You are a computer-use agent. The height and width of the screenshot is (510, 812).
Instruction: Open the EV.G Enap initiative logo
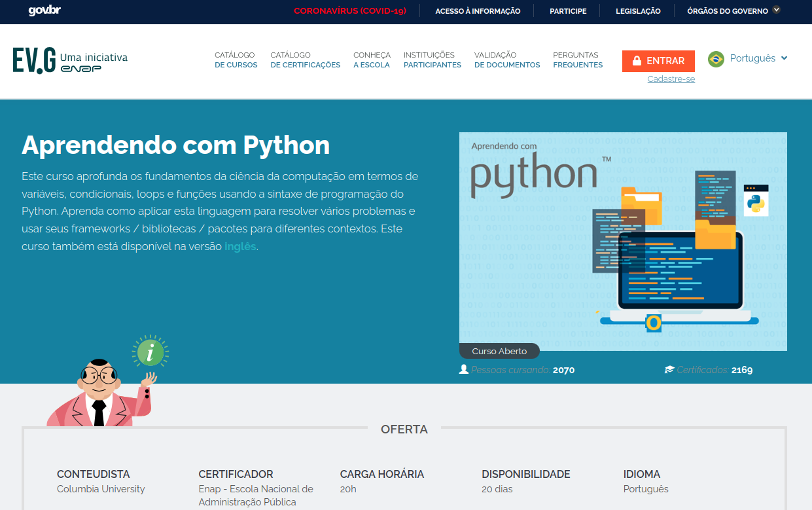point(70,61)
